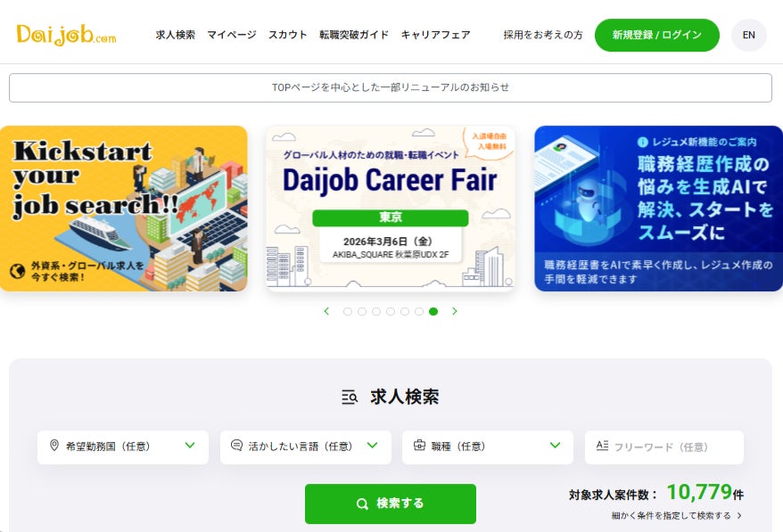
Task: Click the green 新規登録 / ログイン button
Action: pyautogui.click(x=657, y=35)
